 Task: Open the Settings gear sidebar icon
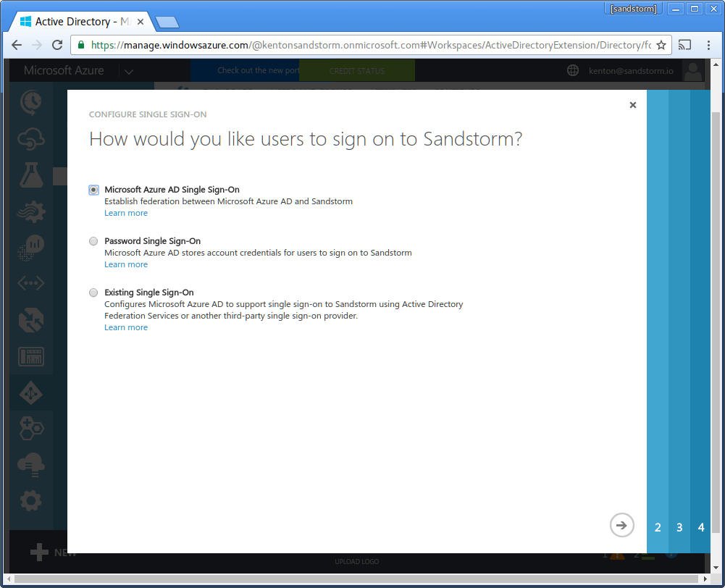[31, 500]
